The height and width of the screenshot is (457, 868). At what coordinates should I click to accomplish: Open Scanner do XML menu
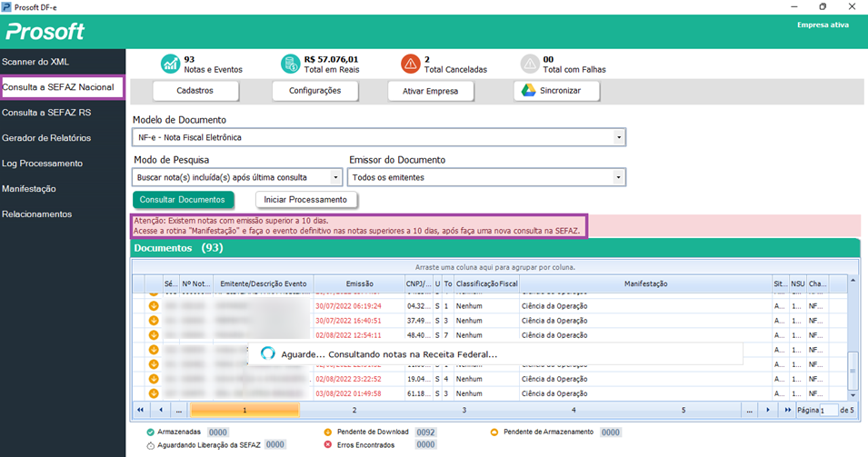(x=35, y=62)
